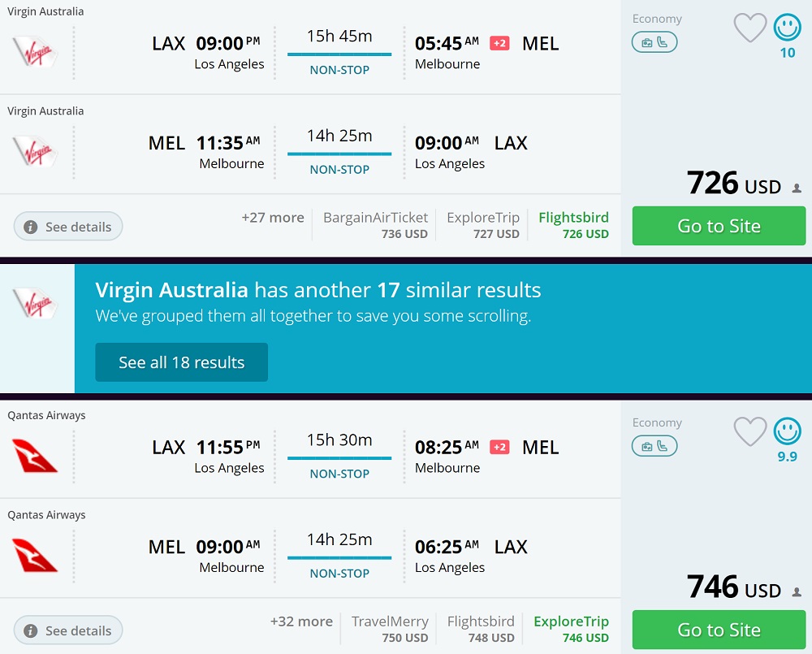Click the +2 days badge on Qantas arrival
Screen dimensions: 812x654
click(500, 447)
